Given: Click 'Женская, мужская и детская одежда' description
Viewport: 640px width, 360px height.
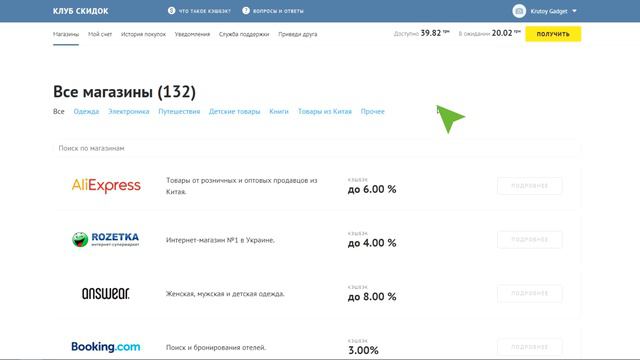Looking at the screenshot, I should coord(225,294).
